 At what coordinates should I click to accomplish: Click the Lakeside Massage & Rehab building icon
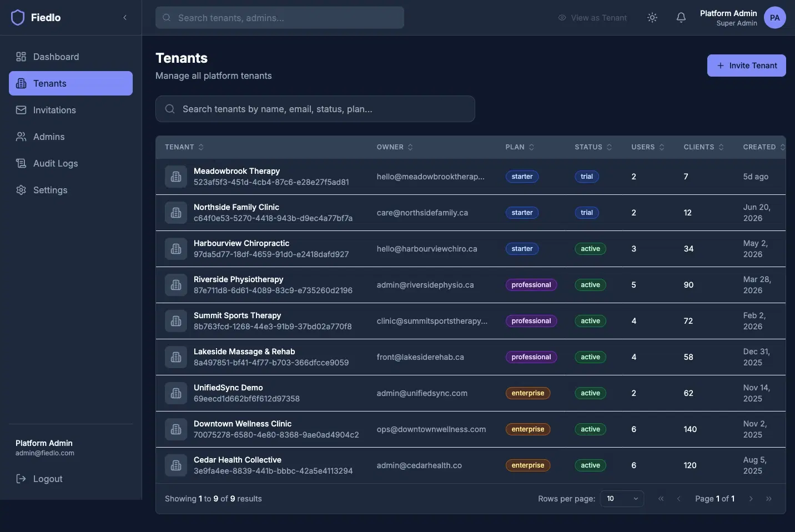(176, 357)
